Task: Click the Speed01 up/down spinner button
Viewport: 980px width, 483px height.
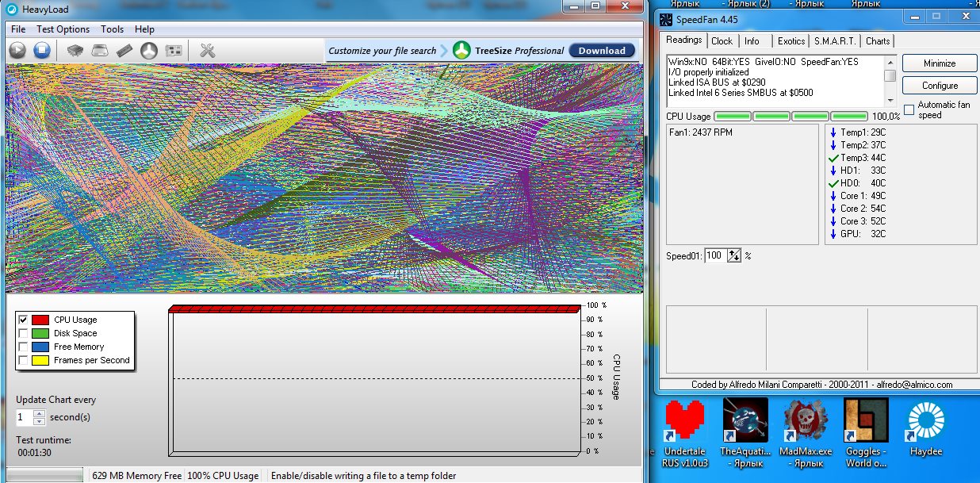Action: 734,255
